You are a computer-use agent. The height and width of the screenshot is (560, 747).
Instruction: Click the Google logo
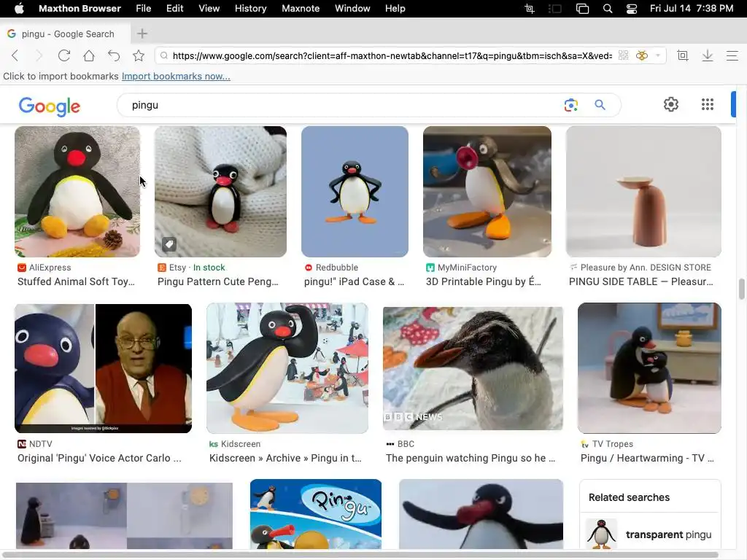click(x=50, y=106)
